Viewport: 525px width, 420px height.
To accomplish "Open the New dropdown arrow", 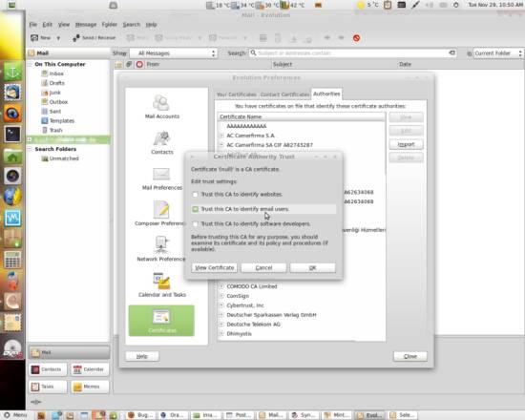I will click(58, 38).
